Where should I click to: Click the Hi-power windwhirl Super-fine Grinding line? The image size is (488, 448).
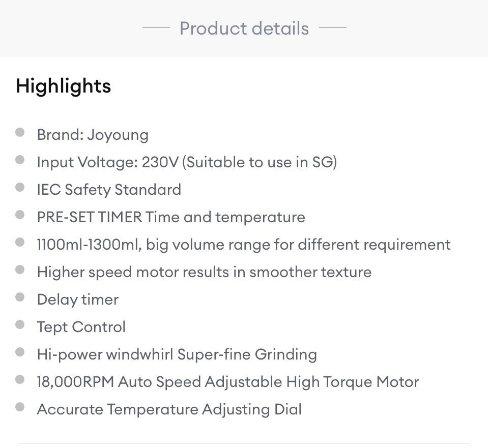[177, 354]
